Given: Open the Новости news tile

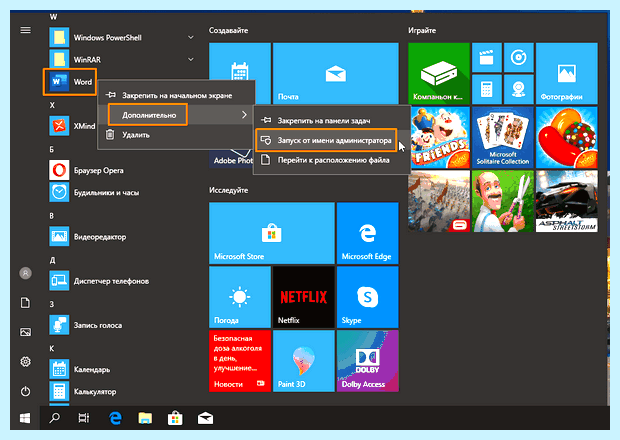Looking at the screenshot, I should [x=240, y=361].
